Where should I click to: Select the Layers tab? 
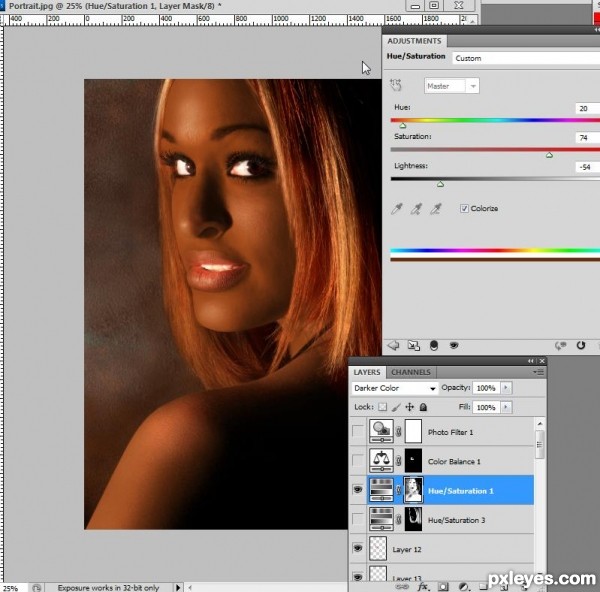coord(367,372)
